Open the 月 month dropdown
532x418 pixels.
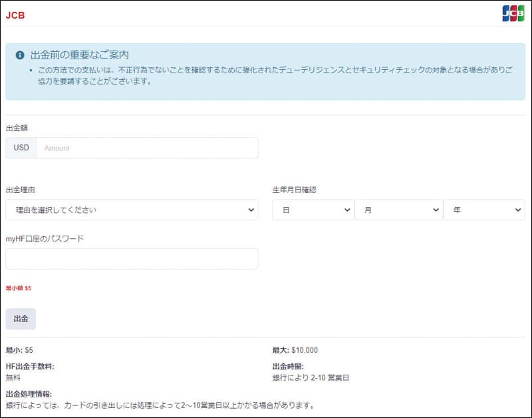tap(398, 210)
